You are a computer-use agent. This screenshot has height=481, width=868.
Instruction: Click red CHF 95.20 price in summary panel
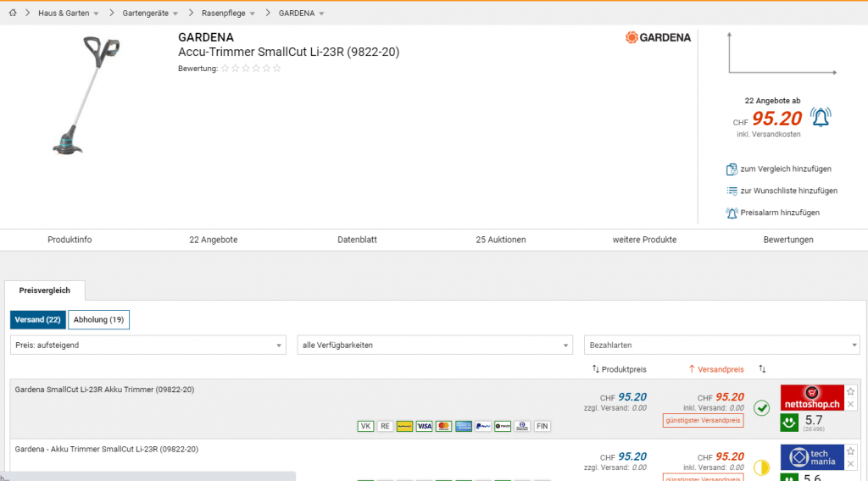[776, 119]
